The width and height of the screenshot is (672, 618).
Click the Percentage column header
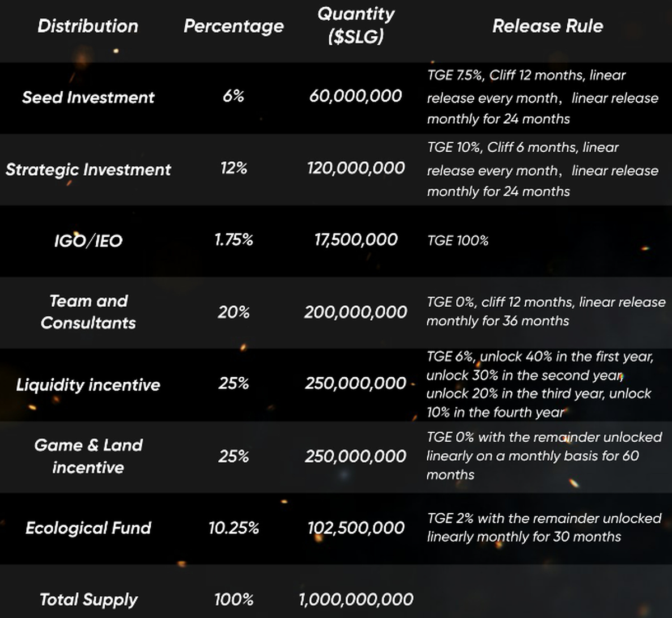coord(234,26)
